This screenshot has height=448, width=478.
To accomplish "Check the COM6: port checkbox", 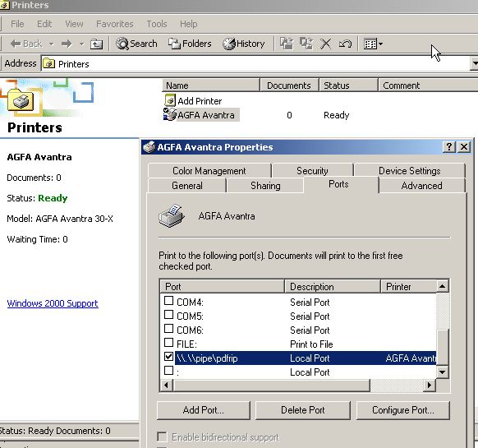I will (168, 329).
